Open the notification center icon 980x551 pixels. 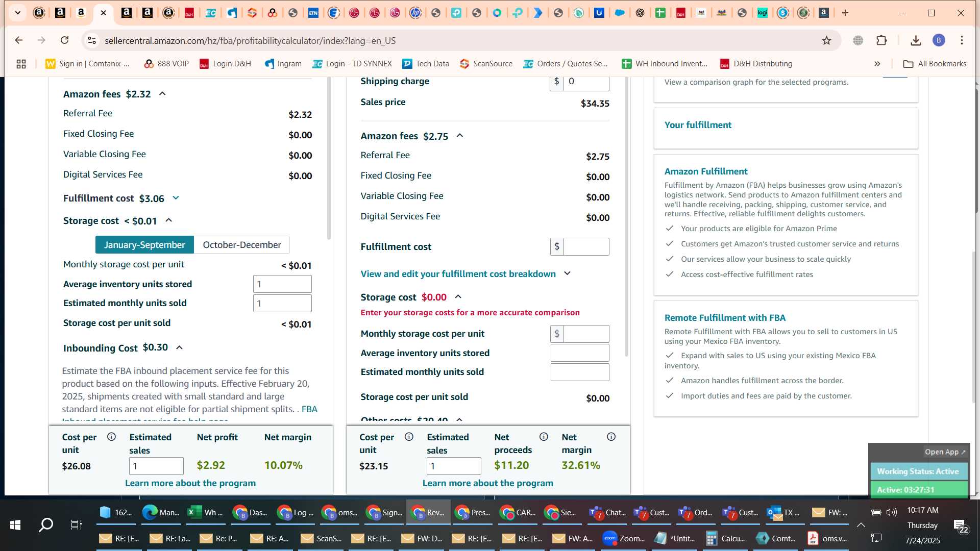click(960, 526)
